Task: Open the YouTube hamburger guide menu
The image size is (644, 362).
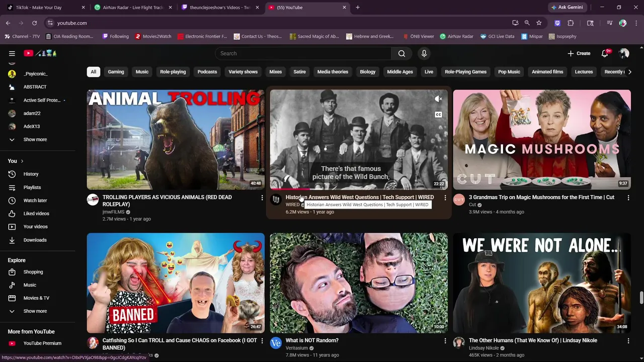Action: click(12, 53)
